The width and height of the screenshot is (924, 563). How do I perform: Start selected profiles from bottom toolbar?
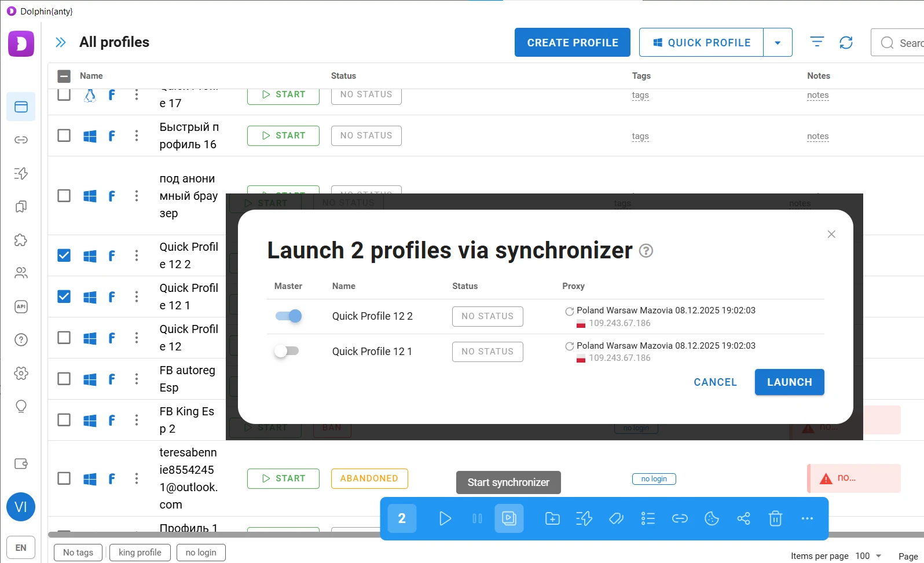[x=445, y=518]
